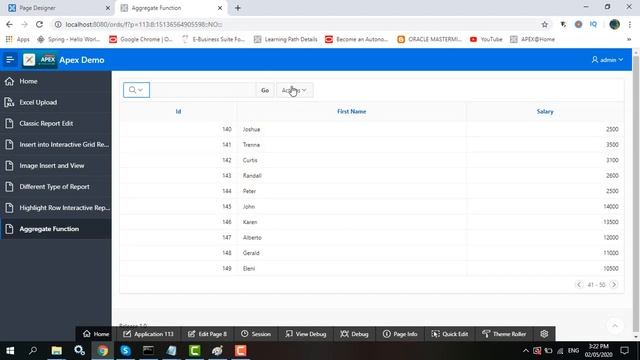
Task: Open Chrome three-dot menu
Action: point(630,24)
